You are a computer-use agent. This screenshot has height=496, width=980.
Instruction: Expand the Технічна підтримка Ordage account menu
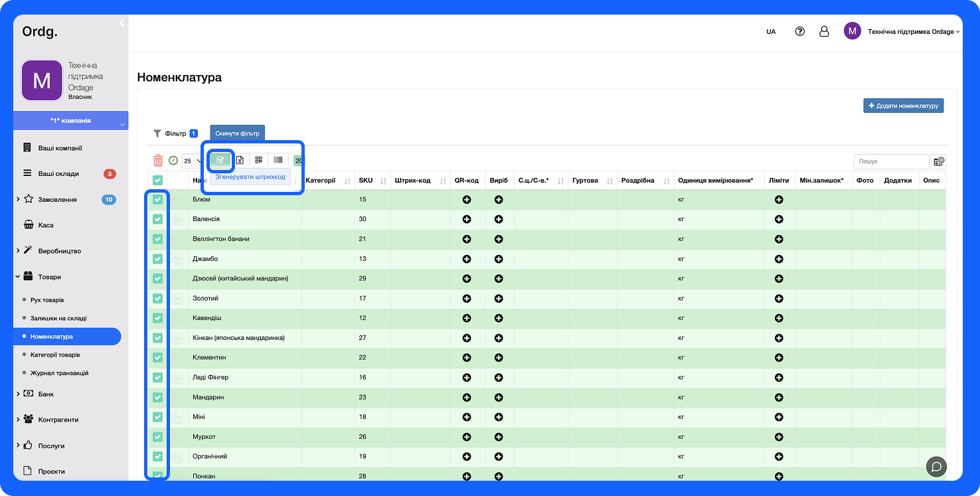click(x=914, y=31)
